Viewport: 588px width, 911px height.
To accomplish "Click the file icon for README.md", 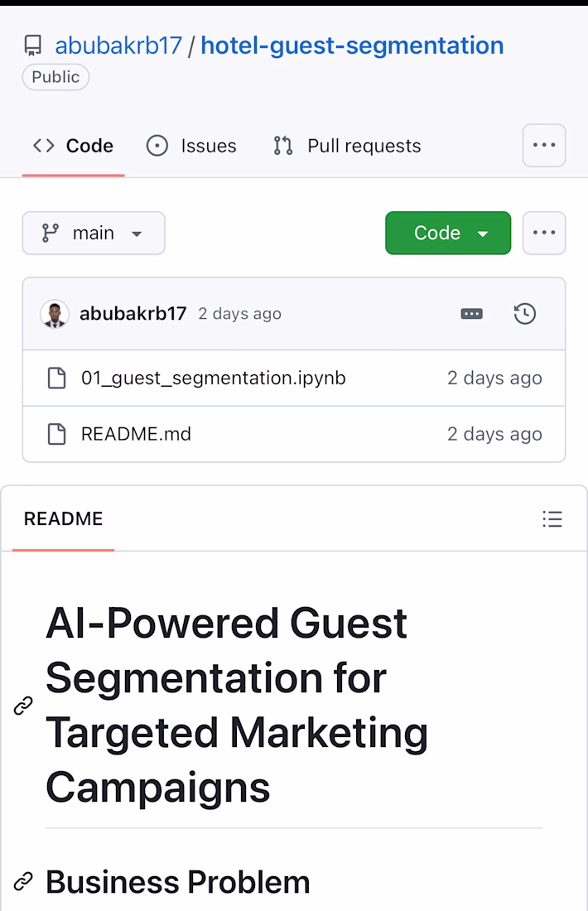I will click(x=56, y=434).
